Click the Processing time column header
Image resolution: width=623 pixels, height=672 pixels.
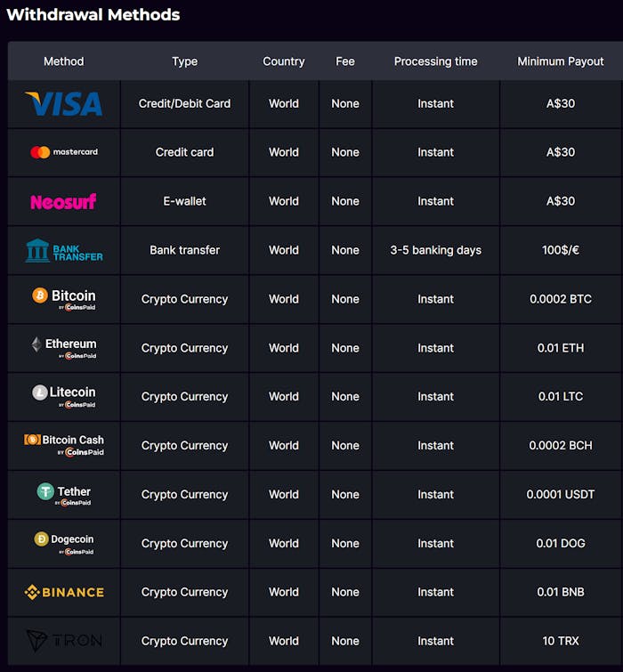coord(436,61)
